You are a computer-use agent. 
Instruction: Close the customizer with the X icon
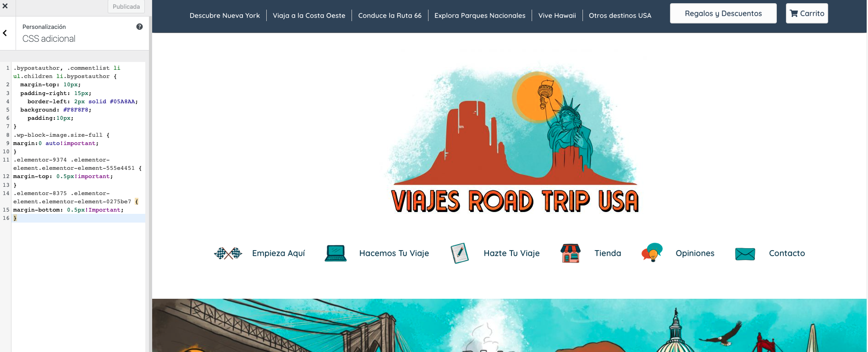tap(5, 6)
